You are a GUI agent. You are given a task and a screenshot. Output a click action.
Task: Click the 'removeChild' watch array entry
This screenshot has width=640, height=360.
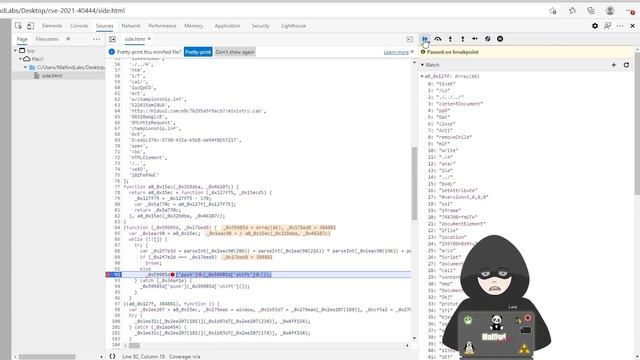pyautogui.click(x=450, y=137)
